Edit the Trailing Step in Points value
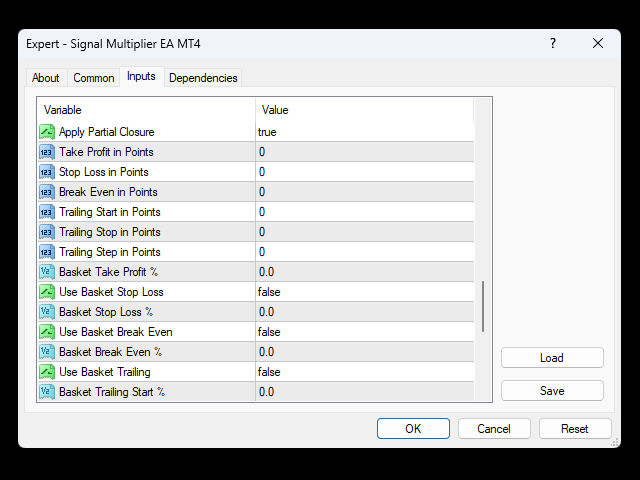The image size is (640, 480). (365, 252)
